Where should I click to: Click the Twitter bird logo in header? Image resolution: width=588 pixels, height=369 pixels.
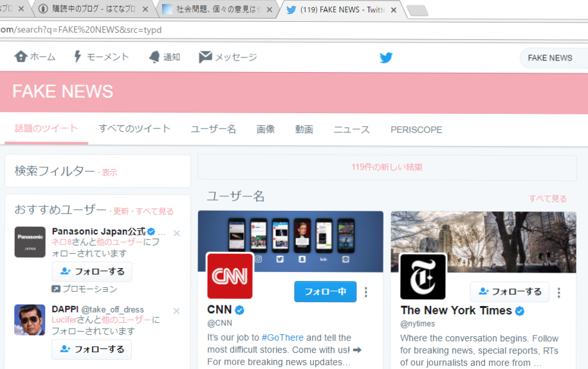click(x=386, y=58)
